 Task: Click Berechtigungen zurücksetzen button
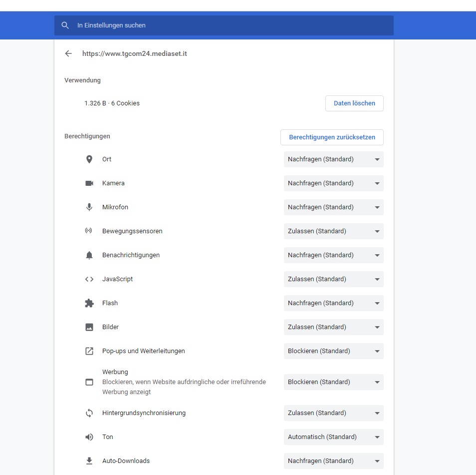[332, 137]
